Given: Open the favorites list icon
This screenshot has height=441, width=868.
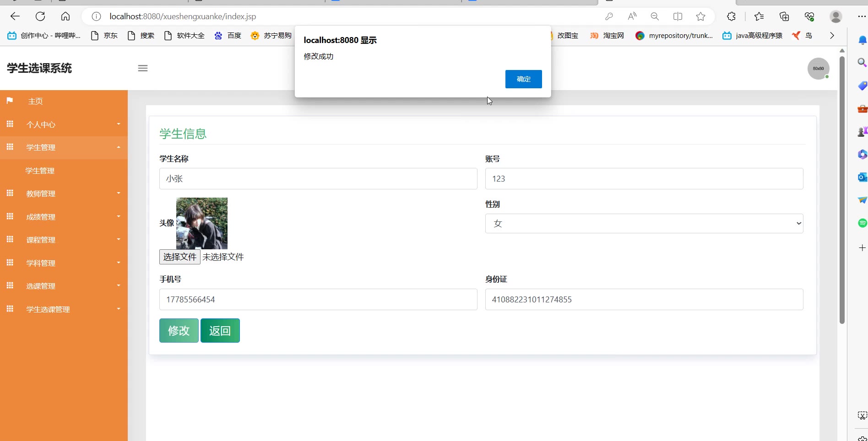Looking at the screenshot, I should coord(759,16).
